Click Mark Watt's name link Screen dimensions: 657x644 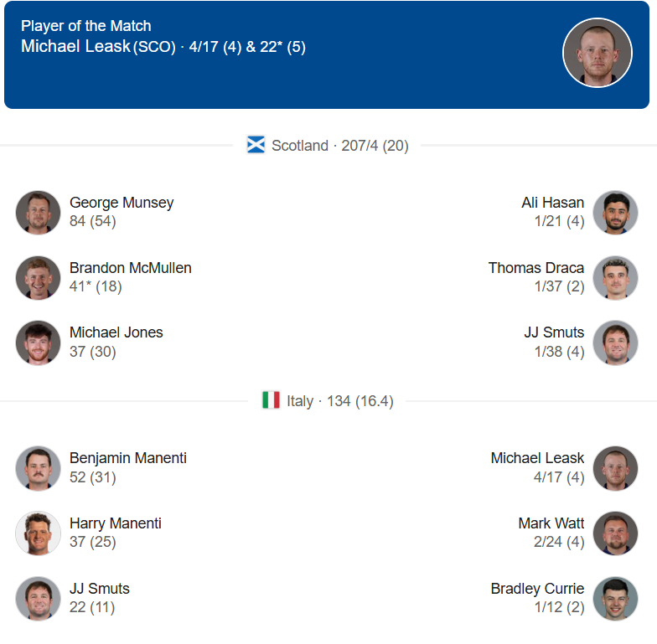click(551, 523)
